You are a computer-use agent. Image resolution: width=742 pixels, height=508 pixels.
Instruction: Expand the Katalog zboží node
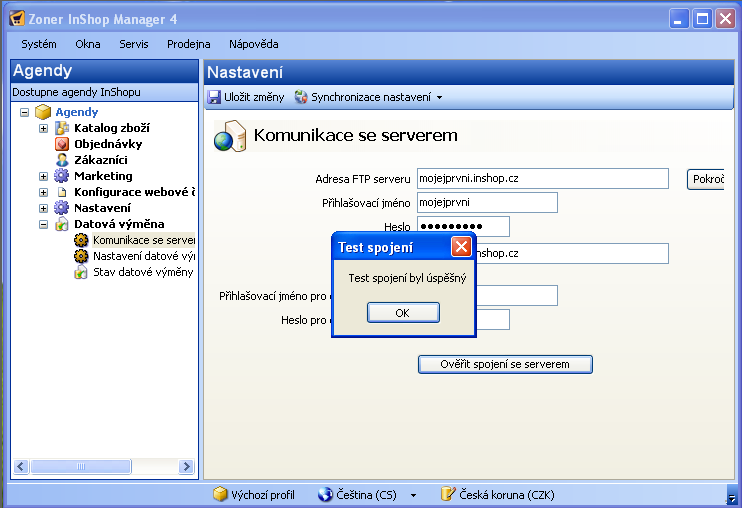click(44, 128)
